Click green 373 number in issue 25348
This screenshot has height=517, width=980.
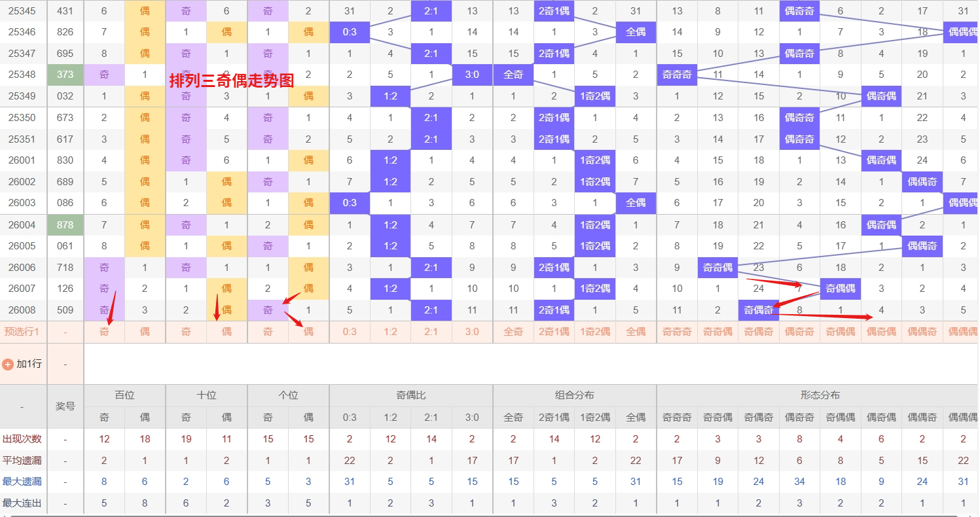(65, 75)
